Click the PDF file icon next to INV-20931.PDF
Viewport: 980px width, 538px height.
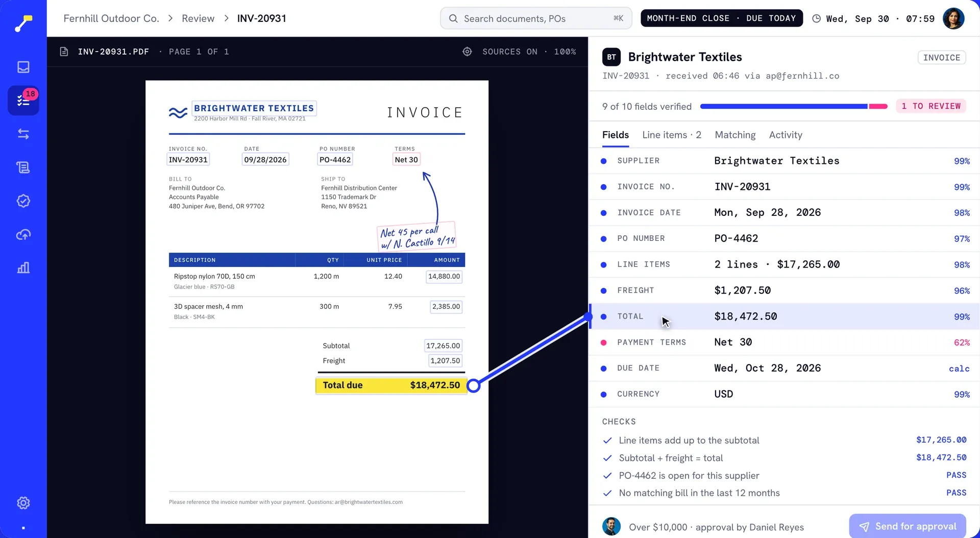coord(64,52)
